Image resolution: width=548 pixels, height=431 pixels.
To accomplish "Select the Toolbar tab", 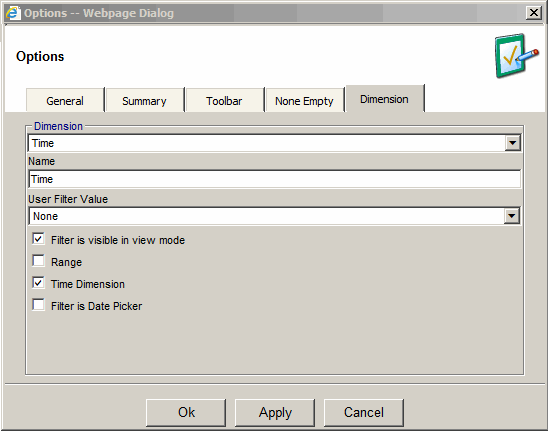I will tap(224, 101).
